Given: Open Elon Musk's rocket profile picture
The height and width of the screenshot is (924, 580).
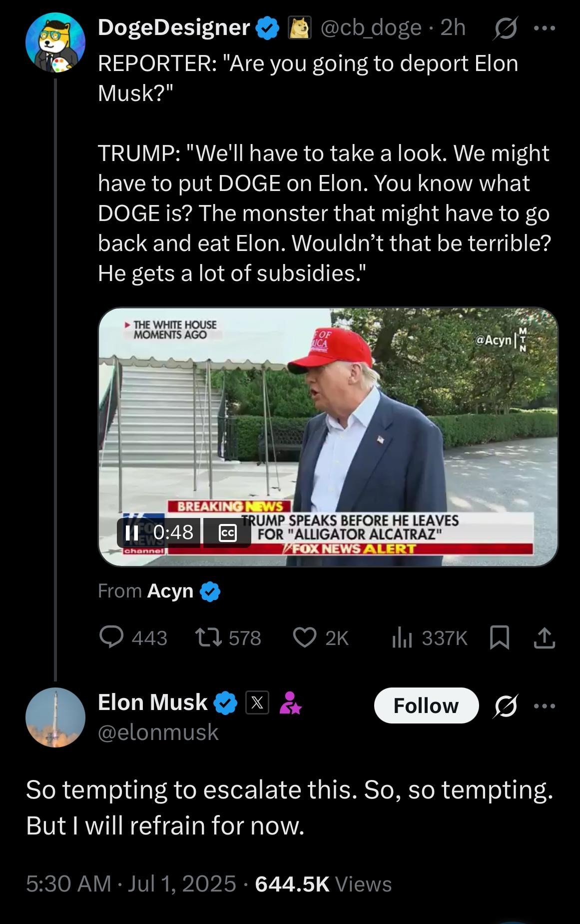Looking at the screenshot, I should tap(55, 717).
